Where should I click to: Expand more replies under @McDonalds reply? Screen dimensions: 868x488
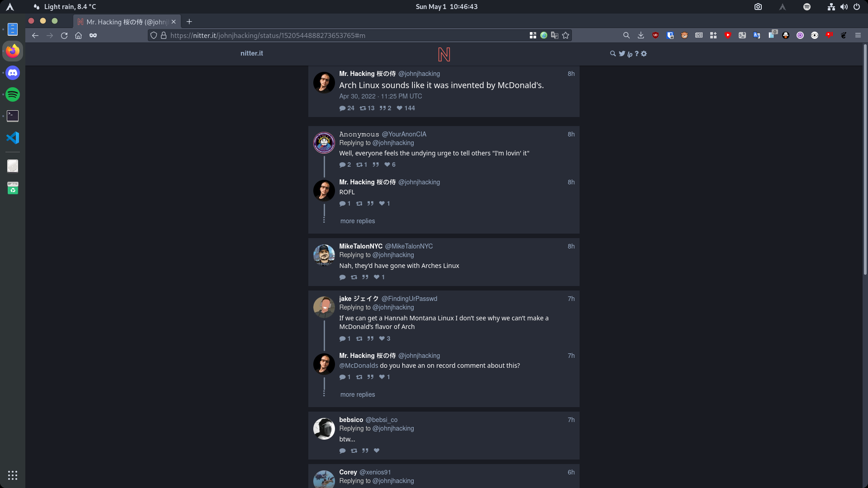357,394
